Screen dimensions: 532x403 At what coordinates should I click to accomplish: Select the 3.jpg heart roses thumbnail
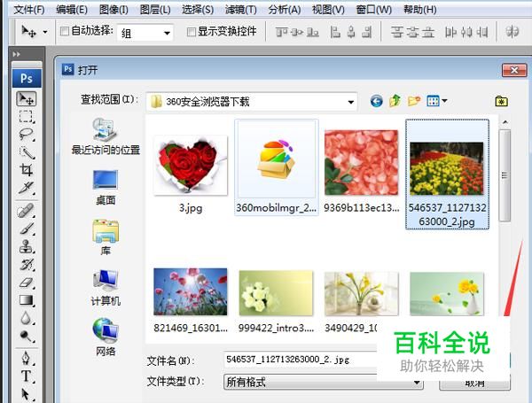(x=191, y=166)
